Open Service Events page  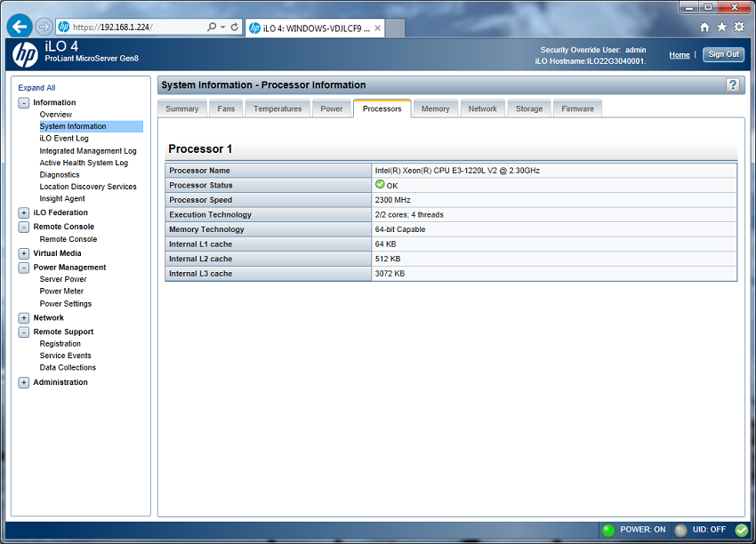[x=65, y=356]
